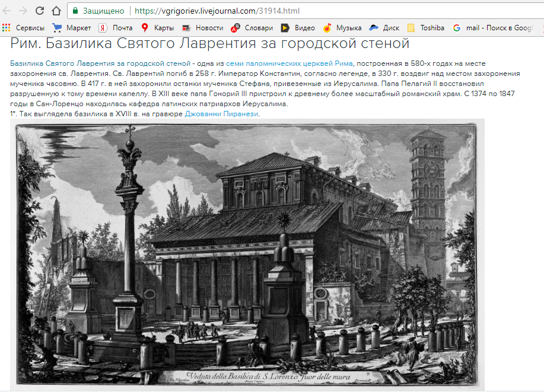Open the Сервисы bookmark
The height and width of the screenshot is (392, 544).
(24, 28)
